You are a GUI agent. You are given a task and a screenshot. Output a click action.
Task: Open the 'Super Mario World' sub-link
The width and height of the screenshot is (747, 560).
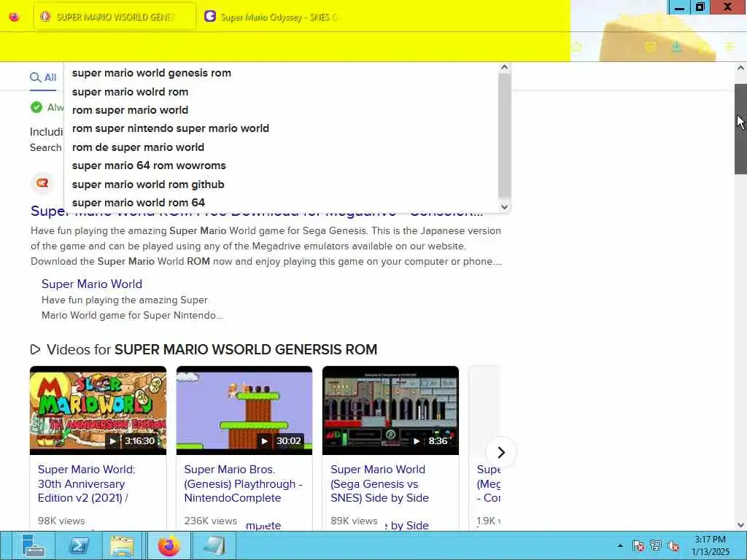coord(92,284)
